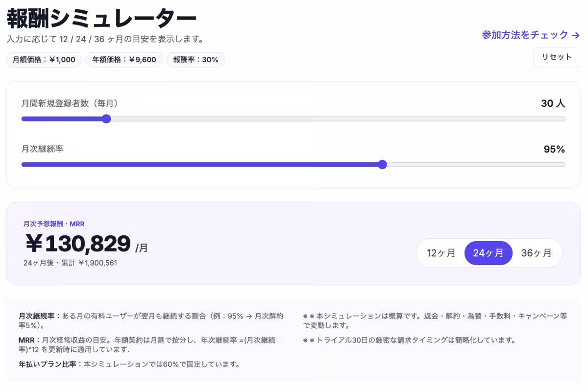Click the 報酬シミュレーター page title
588x391 pixels.
click(x=100, y=17)
